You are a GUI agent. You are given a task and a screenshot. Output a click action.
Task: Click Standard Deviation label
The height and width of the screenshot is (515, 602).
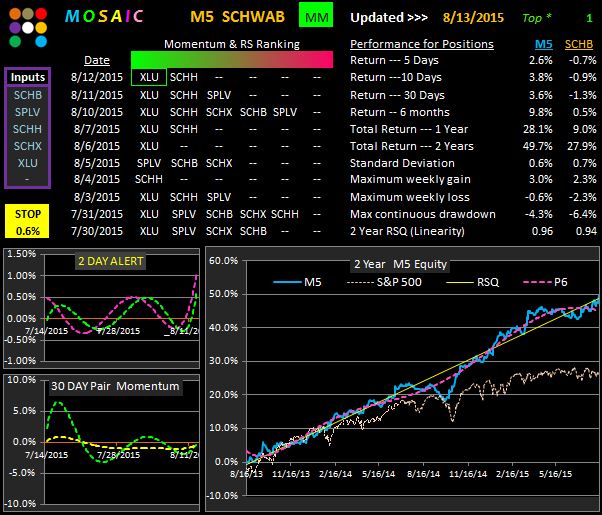tap(402, 163)
